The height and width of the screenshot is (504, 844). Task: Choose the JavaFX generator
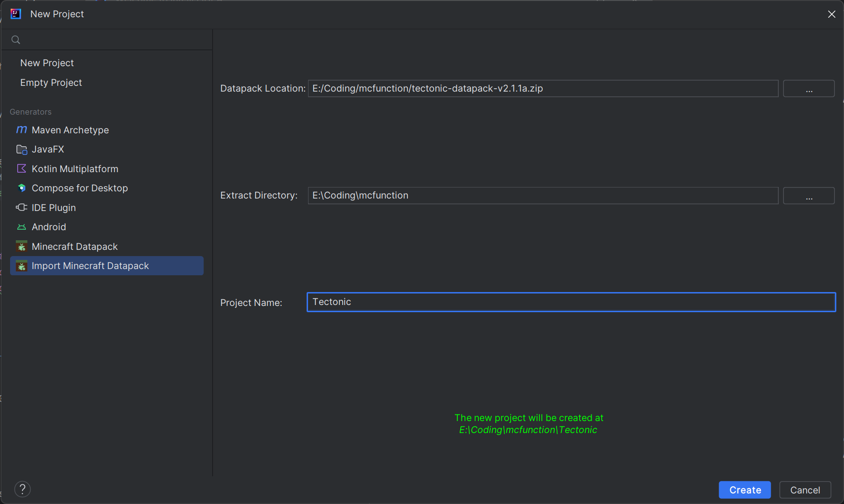pos(107,150)
